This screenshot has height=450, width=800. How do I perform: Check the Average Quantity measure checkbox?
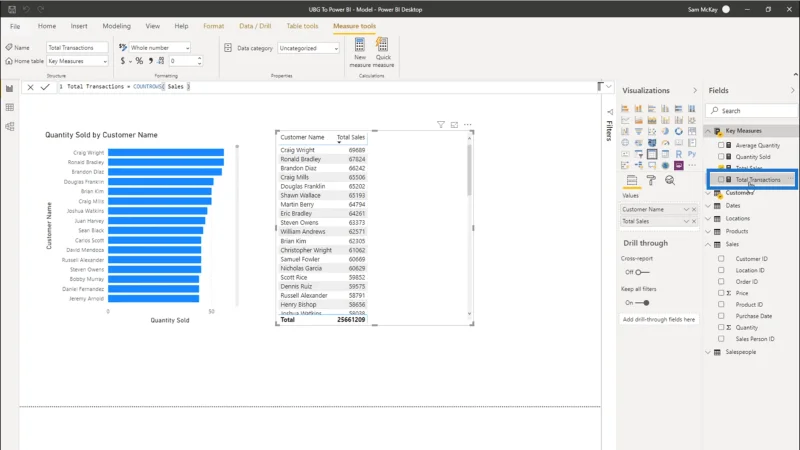721,145
